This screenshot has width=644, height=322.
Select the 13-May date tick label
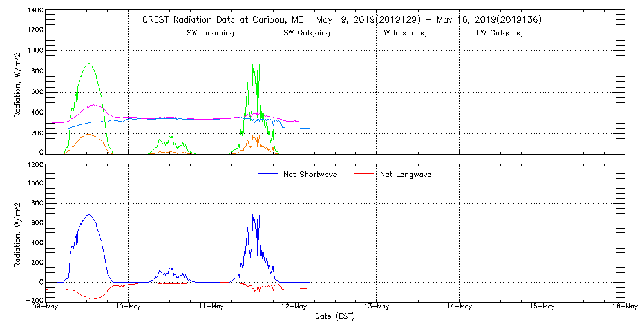pos(376,307)
